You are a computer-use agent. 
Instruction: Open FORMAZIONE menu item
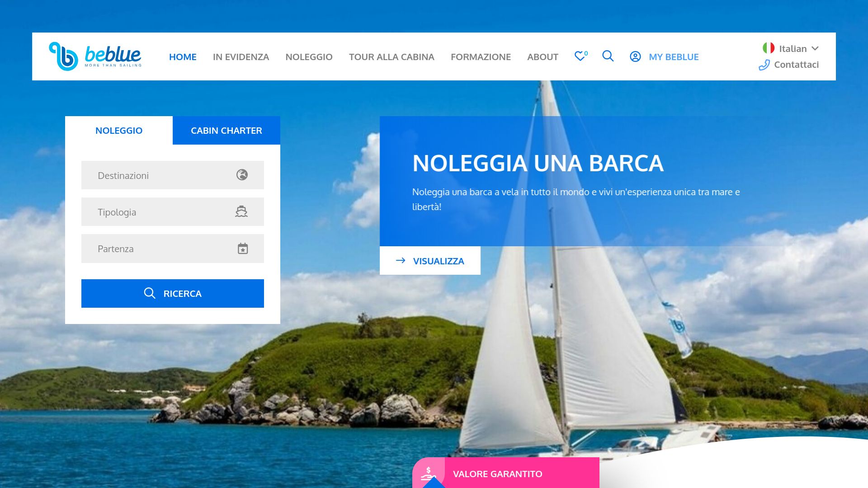coord(481,57)
